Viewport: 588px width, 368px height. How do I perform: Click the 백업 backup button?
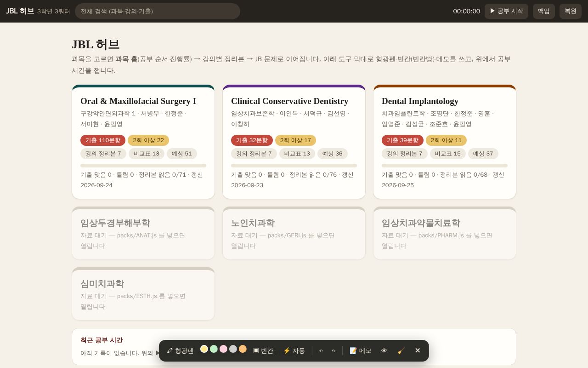point(544,11)
